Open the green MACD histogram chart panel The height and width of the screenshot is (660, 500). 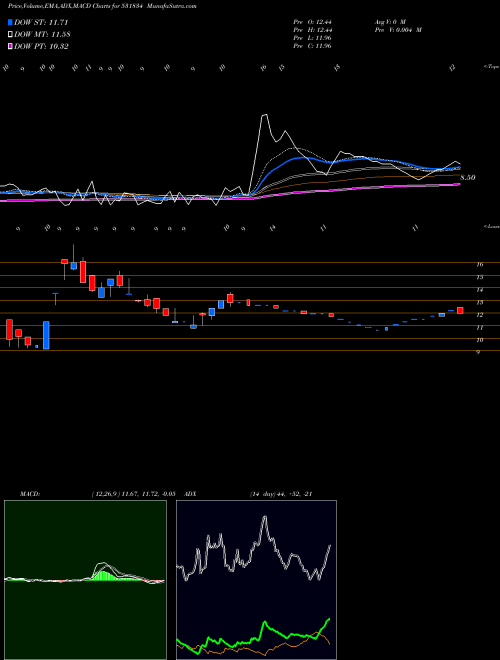pyautogui.click(x=85, y=580)
